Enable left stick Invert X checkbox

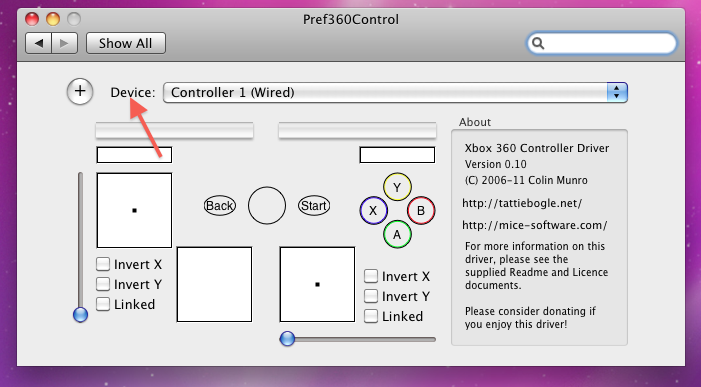pos(103,264)
